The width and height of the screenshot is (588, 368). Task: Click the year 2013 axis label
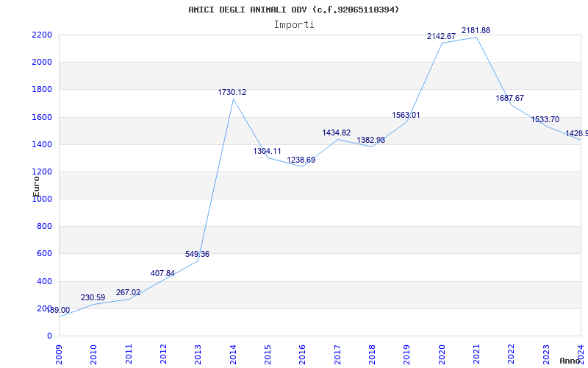(198, 355)
